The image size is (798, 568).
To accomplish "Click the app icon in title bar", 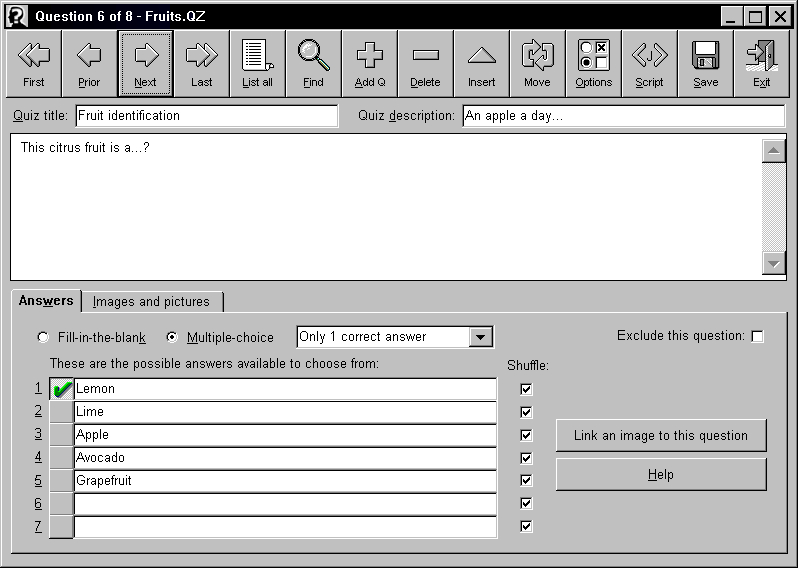I will point(17,16).
